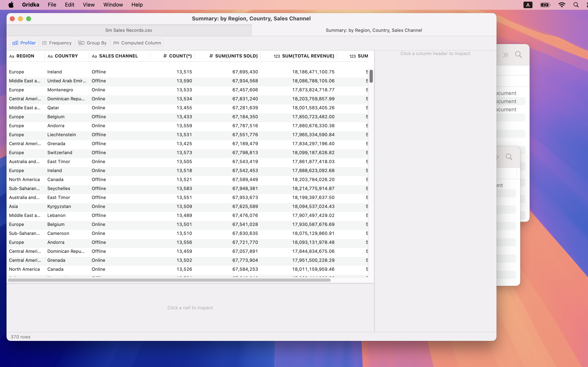
Task: Create a Computed Column
Action: (x=137, y=43)
